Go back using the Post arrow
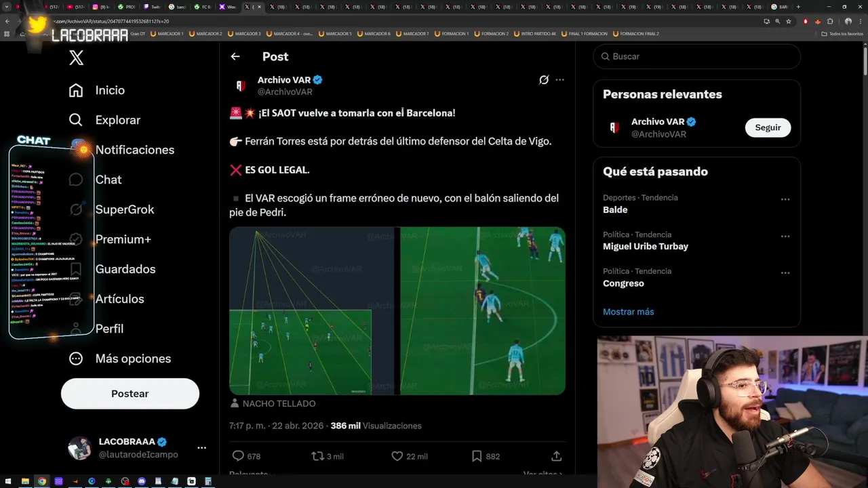 pyautogui.click(x=235, y=57)
